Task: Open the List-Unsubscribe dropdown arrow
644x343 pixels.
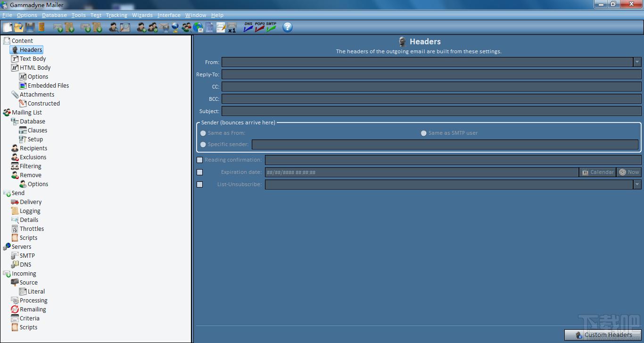Action: 637,184
